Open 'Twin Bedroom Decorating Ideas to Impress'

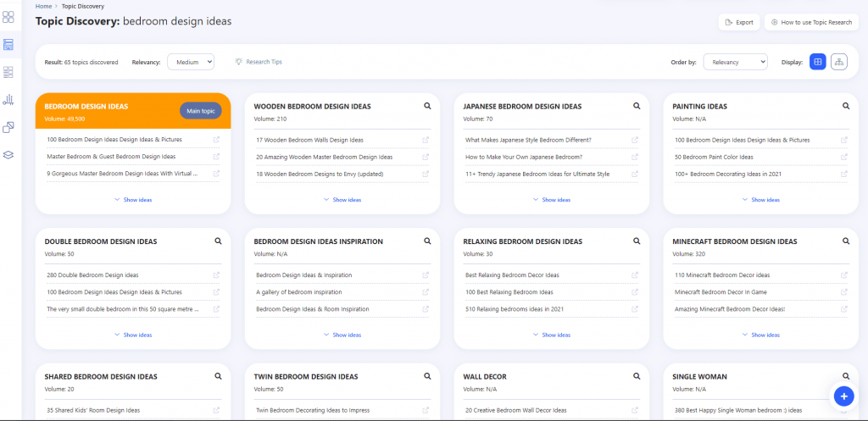coord(313,410)
